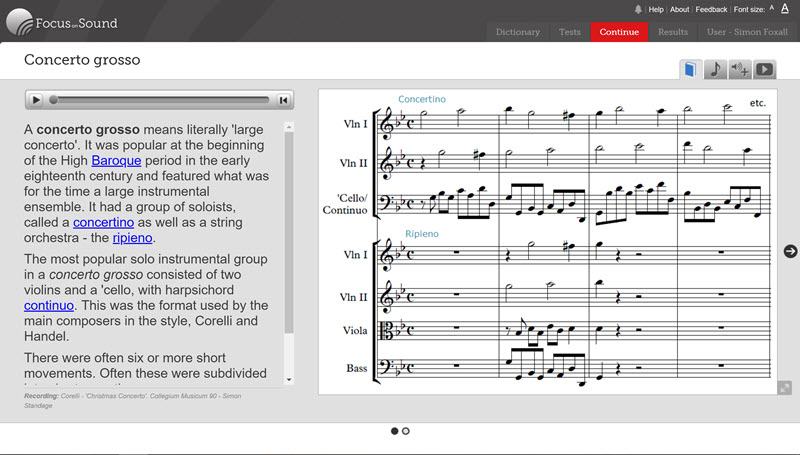Click the etc. text on score

click(758, 103)
